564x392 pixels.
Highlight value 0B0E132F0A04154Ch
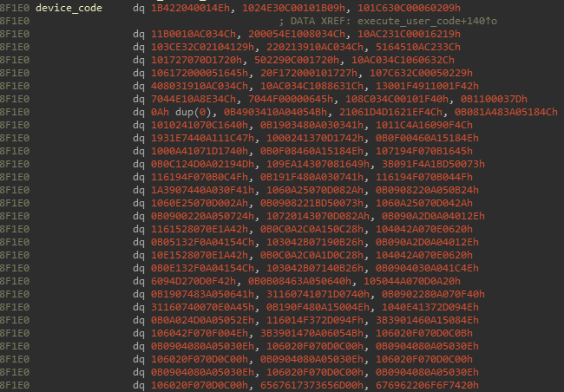pos(202,268)
